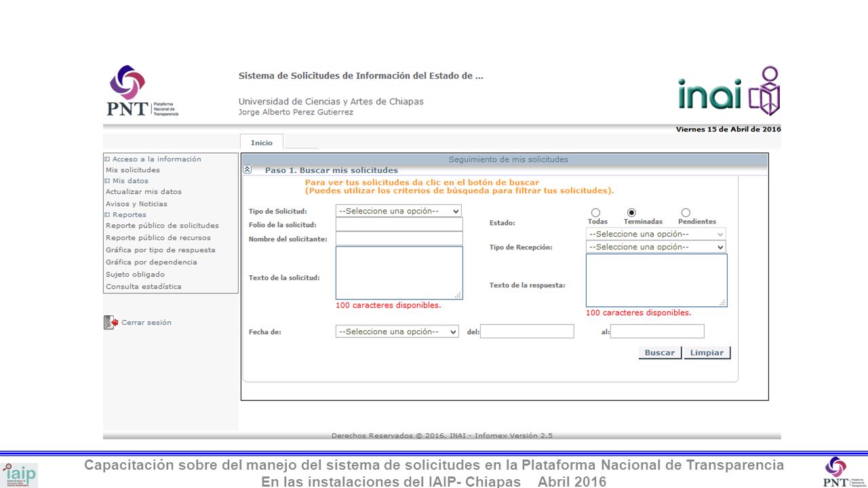Click the Cerrar sesión link
This screenshot has width=868, height=488.
click(146, 323)
